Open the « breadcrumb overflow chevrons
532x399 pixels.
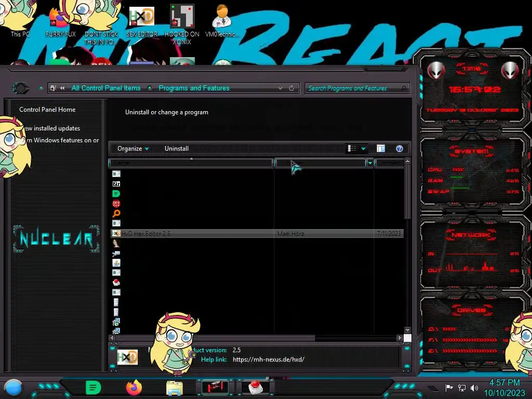[62, 88]
